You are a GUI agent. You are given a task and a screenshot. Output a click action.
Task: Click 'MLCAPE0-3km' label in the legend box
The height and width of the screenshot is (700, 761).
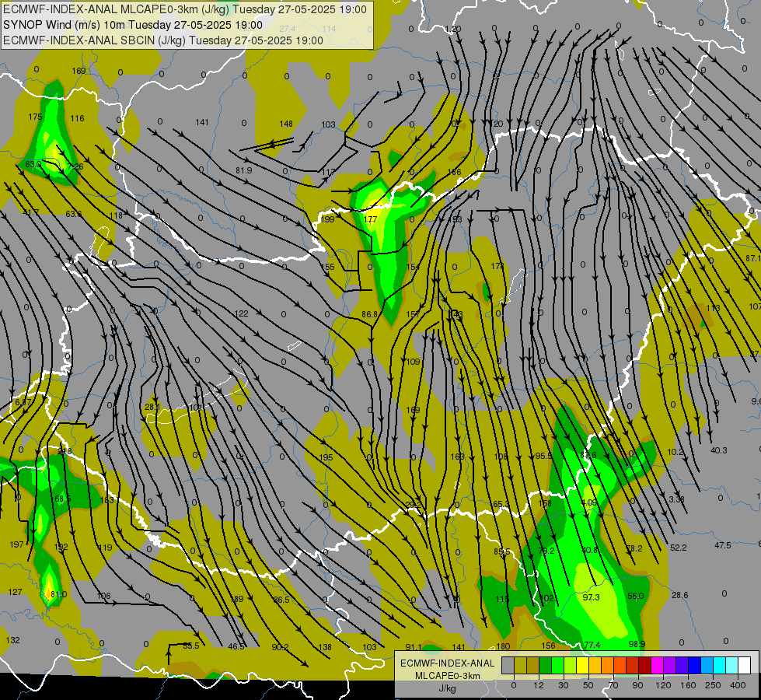447,676
